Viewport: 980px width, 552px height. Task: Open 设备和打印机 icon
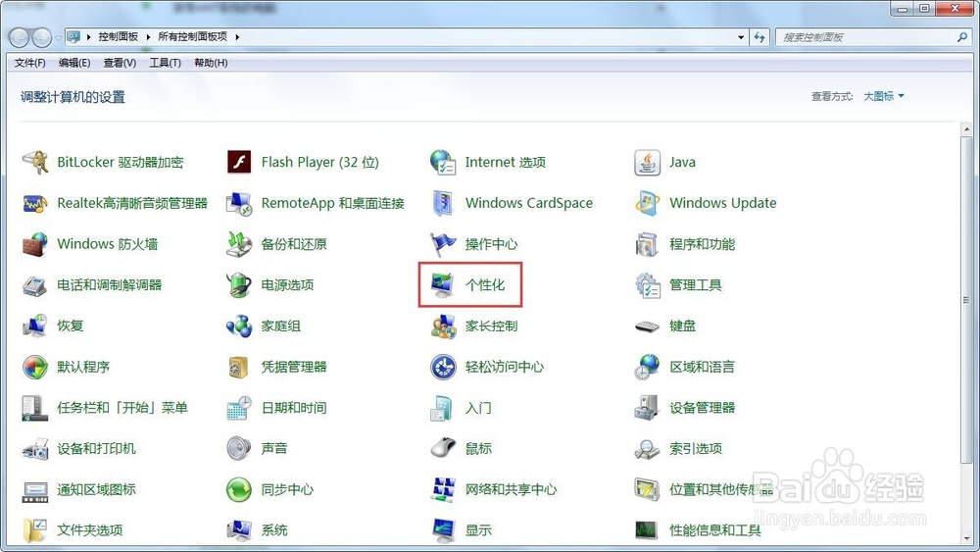pyautogui.click(x=35, y=449)
